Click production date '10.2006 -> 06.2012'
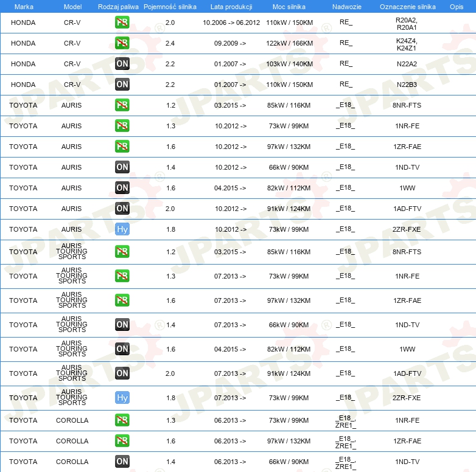The image size is (476, 472). pyautogui.click(x=231, y=23)
